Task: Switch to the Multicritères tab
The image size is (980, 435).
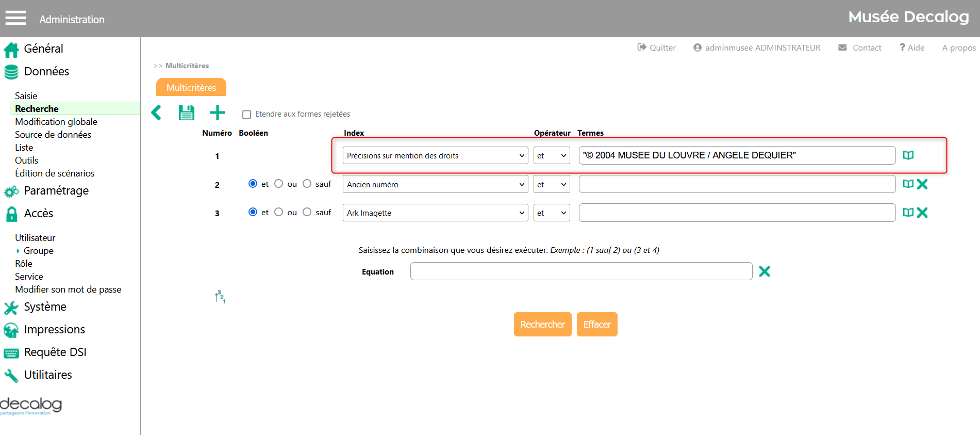Action: point(191,88)
